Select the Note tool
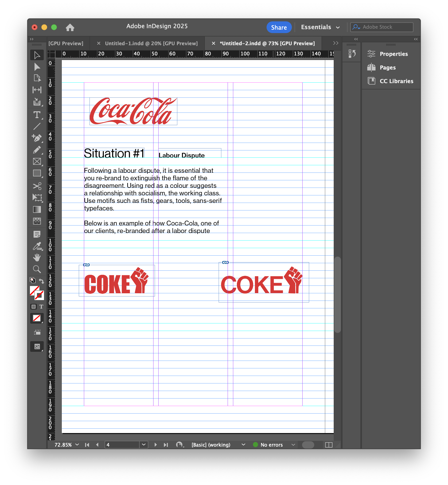The height and width of the screenshot is (485, 448). pos(37,234)
